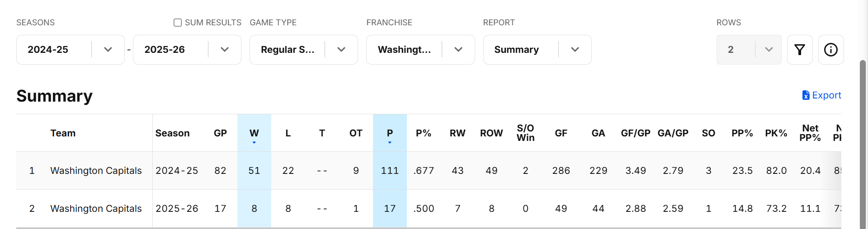Sort table by PP% column header
This screenshot has width=868, height=229.
tap(742, 133)
